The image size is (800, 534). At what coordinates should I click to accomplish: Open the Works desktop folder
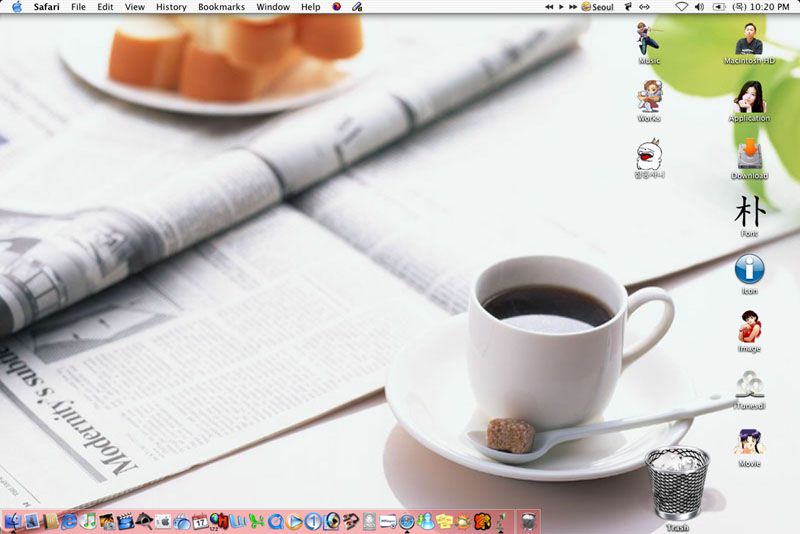pyautogui.click(x=649, y=97)
